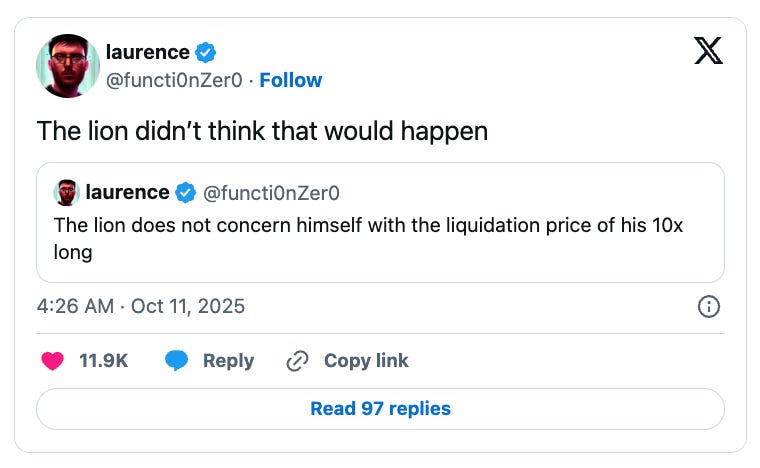Open the small avatar in quoted tweet
Image resolution: width=760 pixels, height=468 pixels.
67,192
